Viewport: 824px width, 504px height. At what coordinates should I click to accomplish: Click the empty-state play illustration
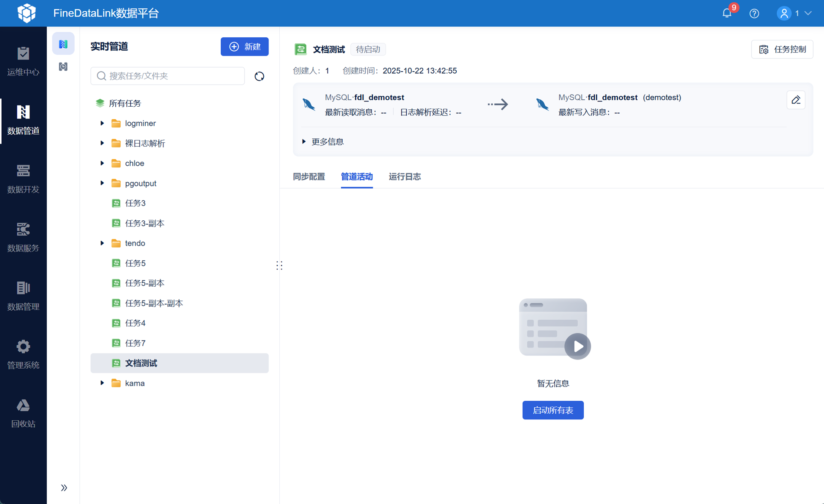point(554,328)
